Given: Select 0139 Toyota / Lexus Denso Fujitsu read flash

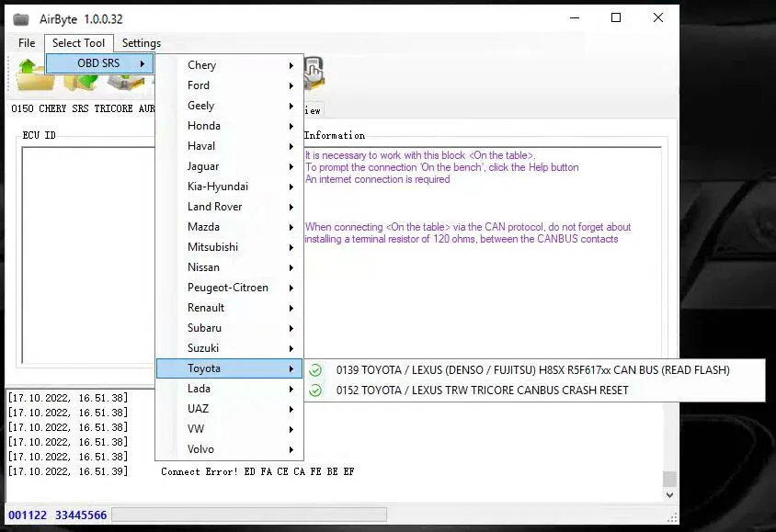Looking at the screenshot, I should click(x=532, y=370).
